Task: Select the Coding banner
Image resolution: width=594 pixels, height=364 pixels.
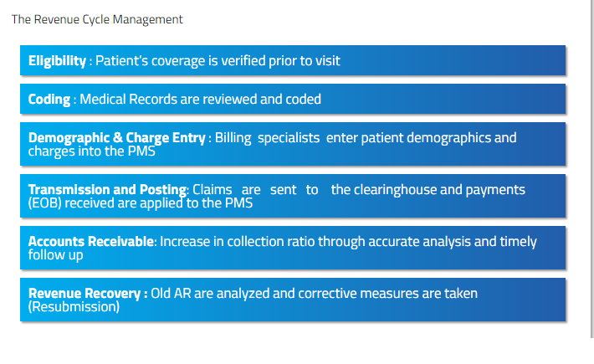Action: tap(293, 99)
